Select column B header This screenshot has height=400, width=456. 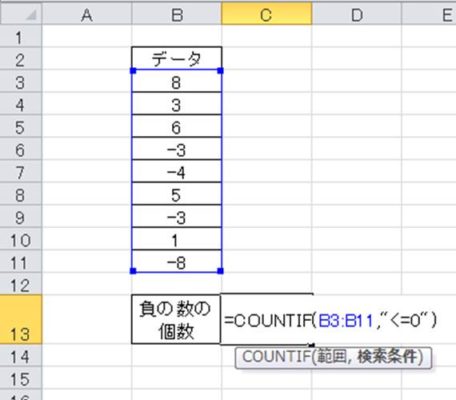(x=177, y=14)
